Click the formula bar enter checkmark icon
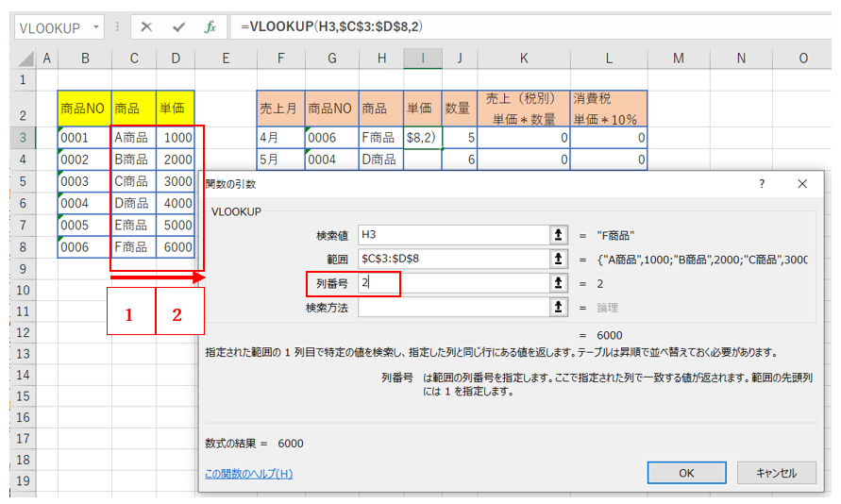The height and width of the screenshot is (504, 841). pos(178,27)
